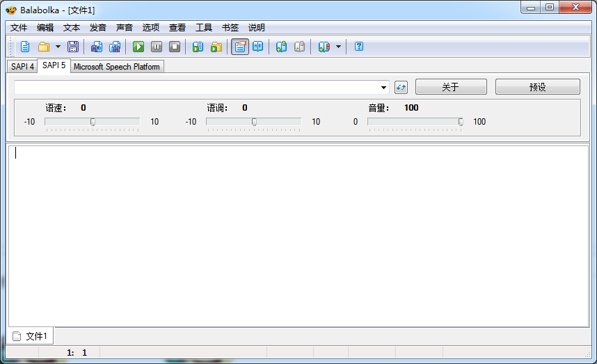Open the 文件 menu
The height and width of the screenshot is (364, 597).
click(x=19, y=27)
